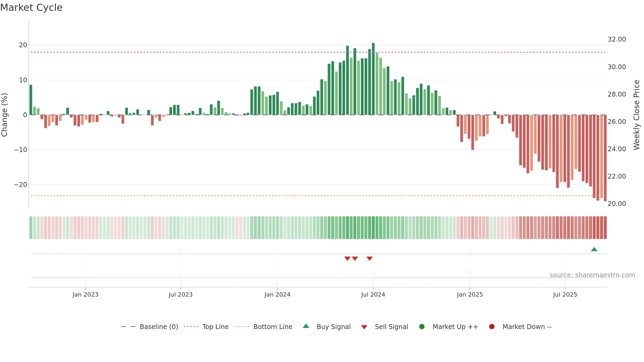
Task: Click the −20 tick on change axis
Action: click(21, 185)
